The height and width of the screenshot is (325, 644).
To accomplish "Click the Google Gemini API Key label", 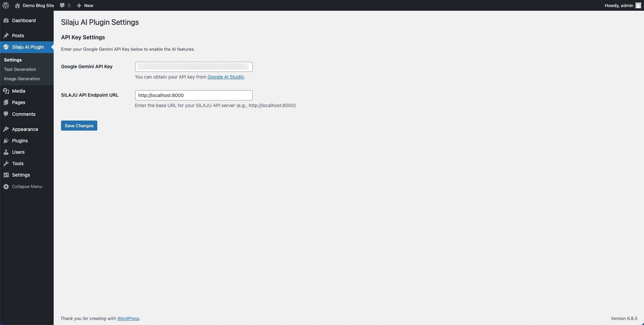I will 87,66.
